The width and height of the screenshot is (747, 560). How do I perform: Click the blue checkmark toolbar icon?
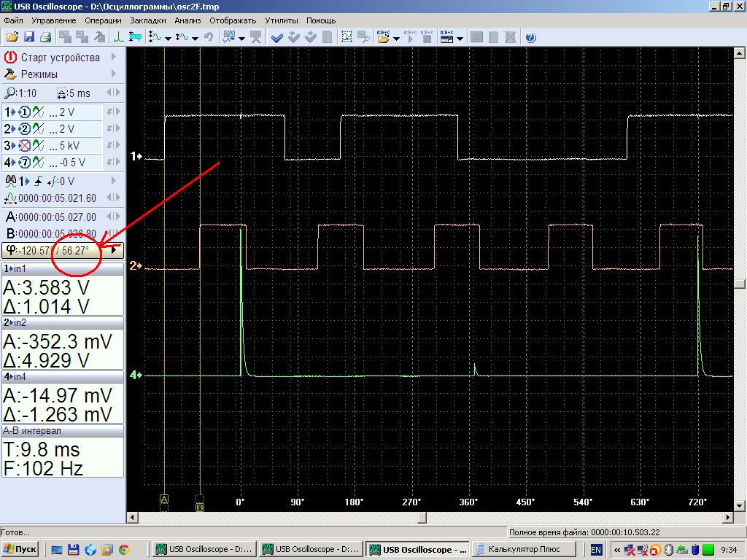pyautogui.click(x=277, y=37)
